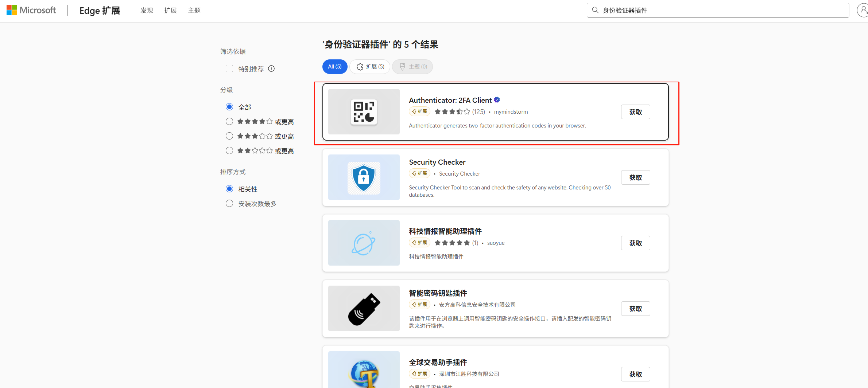This screenshot has width=868, height=388.
Task: Open the Authenticator: 2FA Client title link
Action: click(450, 100)
